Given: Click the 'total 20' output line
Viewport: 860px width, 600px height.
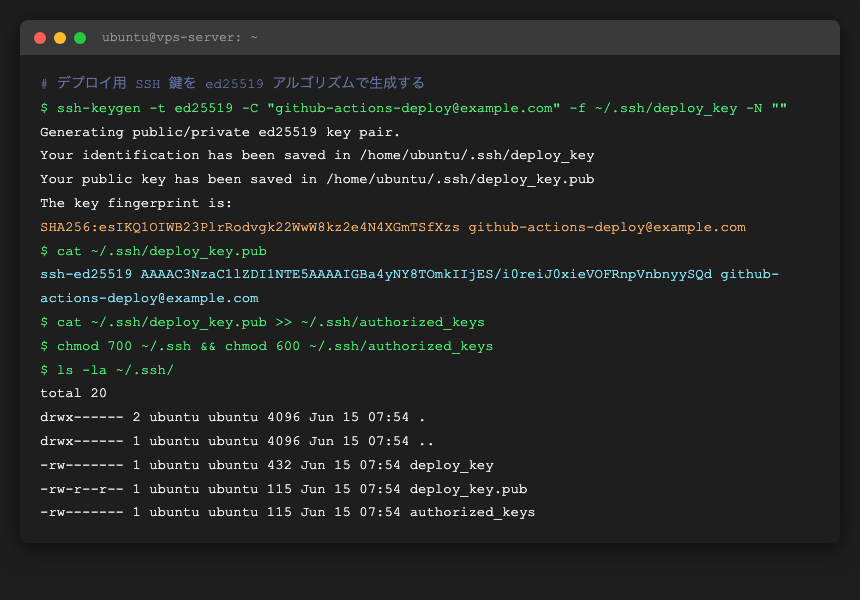Looking at the screenshot, I should 73,393.
